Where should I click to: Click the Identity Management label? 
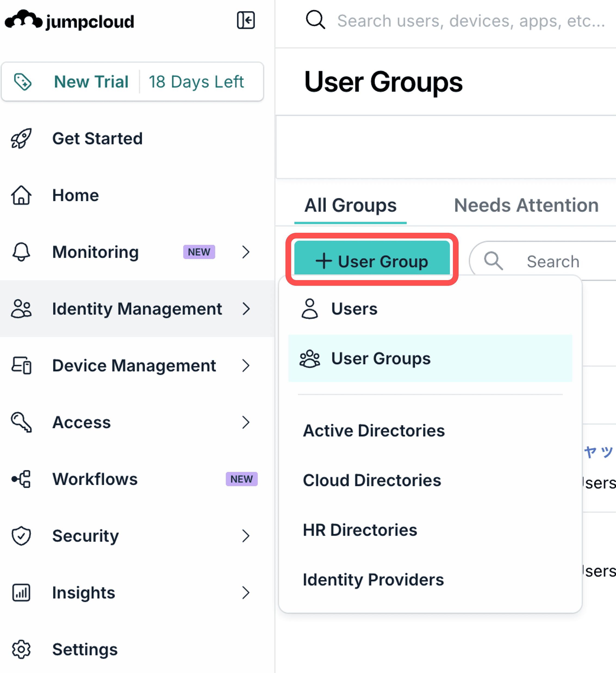coord(137,309)
